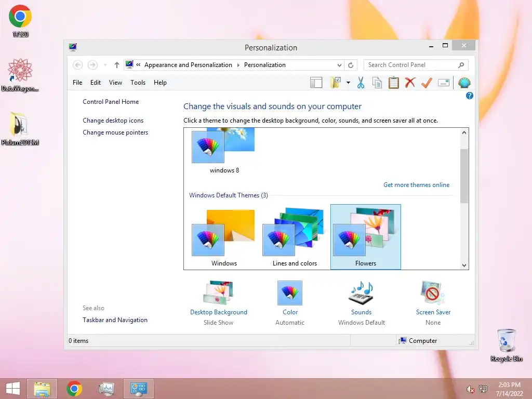Expand the folder options dropdown arrow
This screenshot has width=532, height=399.
click(348, 83)
